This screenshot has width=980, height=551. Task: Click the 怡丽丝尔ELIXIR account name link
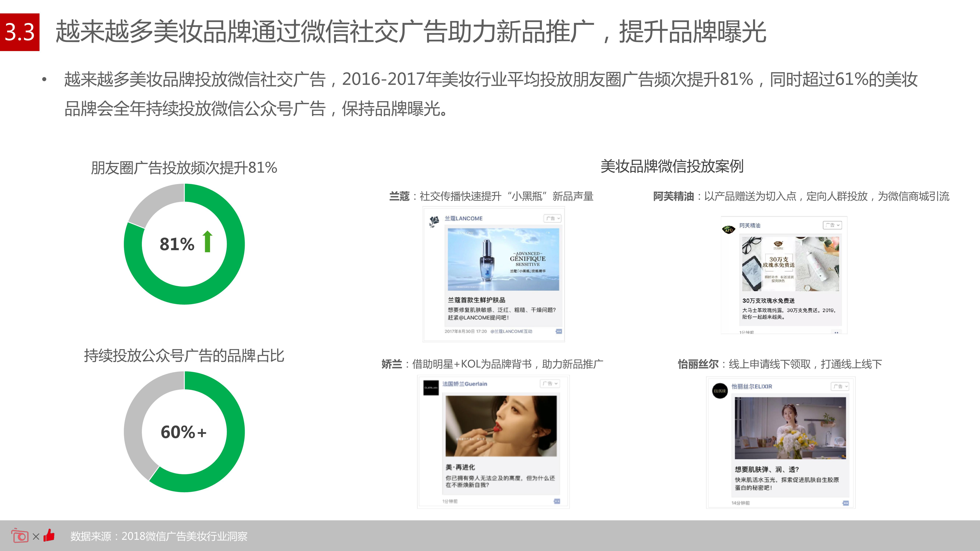[x=752, y=386]
